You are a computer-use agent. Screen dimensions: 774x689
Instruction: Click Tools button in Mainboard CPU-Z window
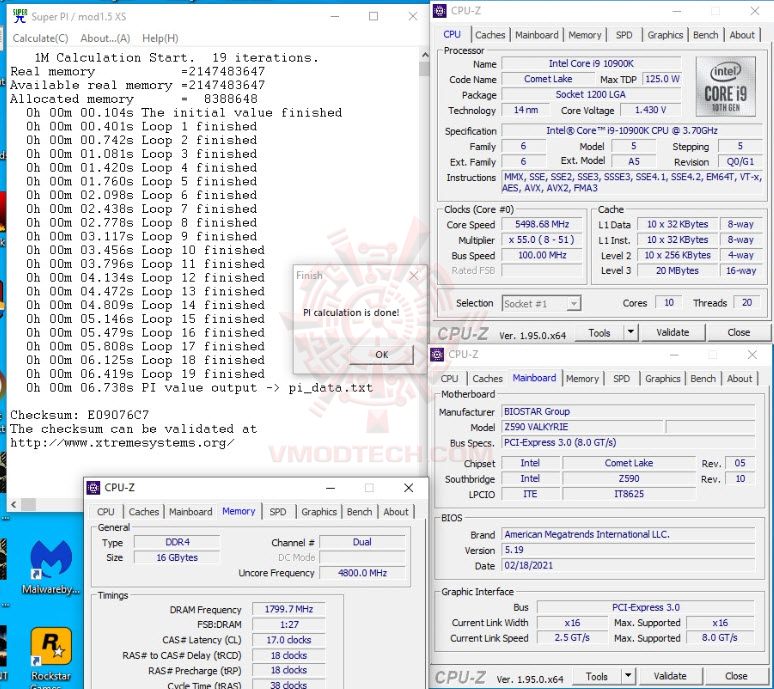point(597,676)
